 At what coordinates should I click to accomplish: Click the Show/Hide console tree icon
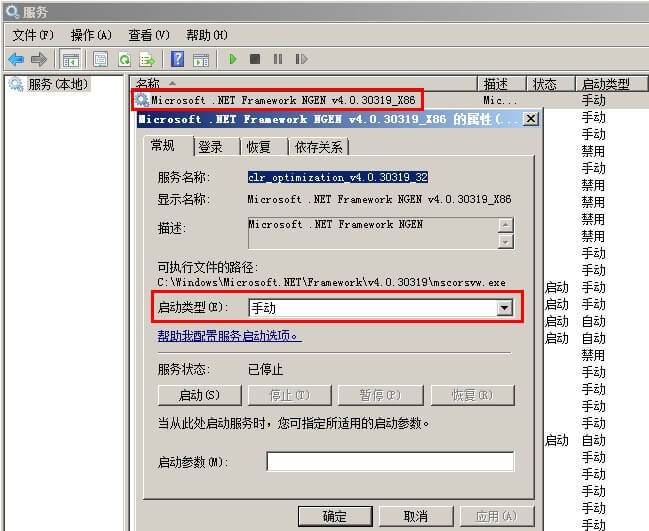(x=71, y=59)
